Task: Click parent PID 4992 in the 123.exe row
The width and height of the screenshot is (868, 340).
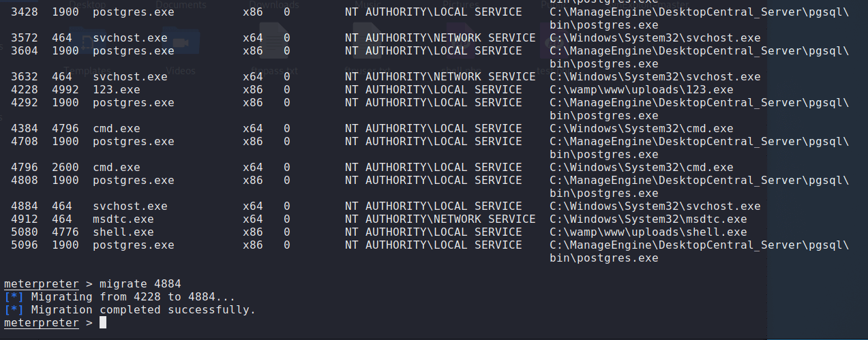Action: [x=65, y=90]
